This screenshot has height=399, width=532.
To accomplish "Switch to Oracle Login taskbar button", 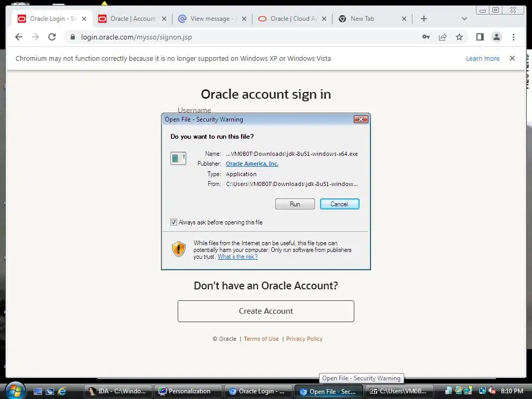I will (259, 391).
